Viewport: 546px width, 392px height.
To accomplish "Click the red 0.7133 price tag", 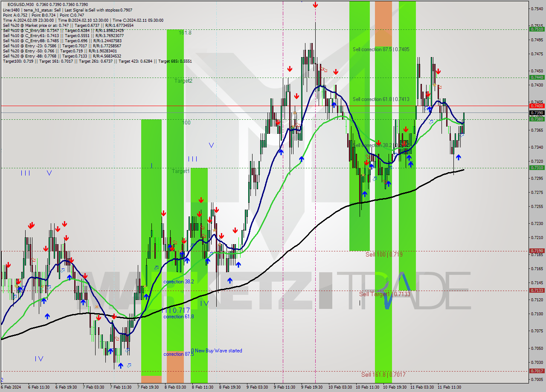I will point(537,290).
